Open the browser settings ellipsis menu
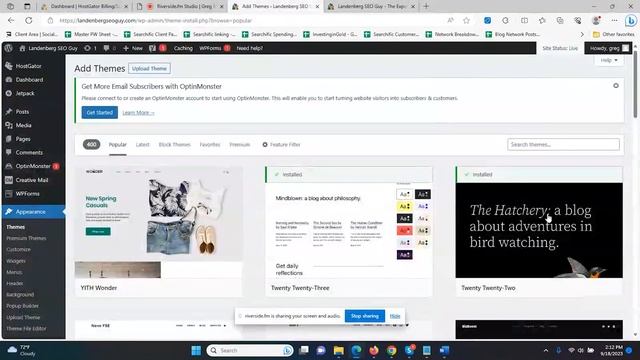Screen dimensions: 640x360 point(614,20)
